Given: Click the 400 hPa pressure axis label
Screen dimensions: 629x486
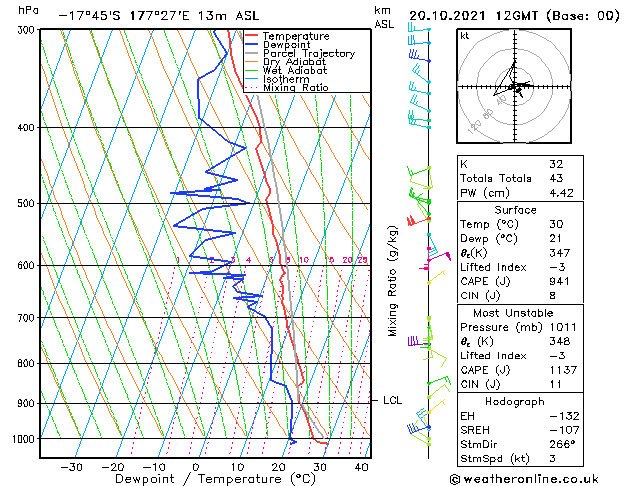Looking at the screenshot, I should coord(28,128).
